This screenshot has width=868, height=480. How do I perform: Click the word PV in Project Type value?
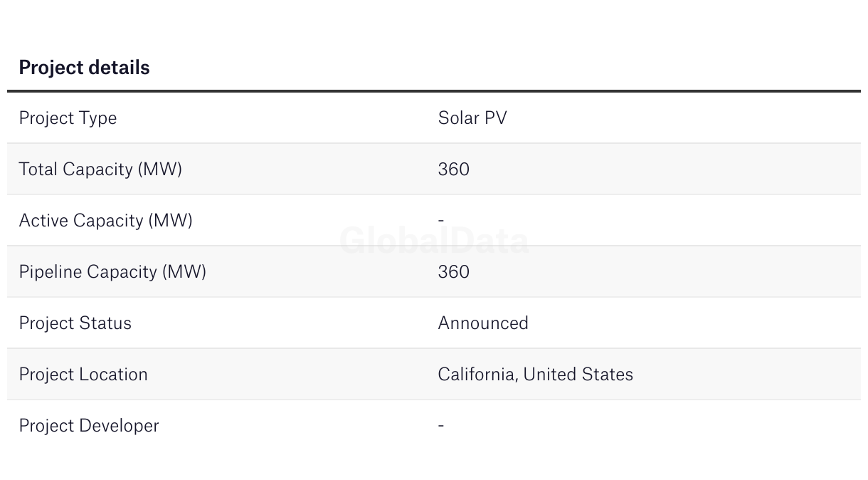pyautogui.click(x=496, y=118)
